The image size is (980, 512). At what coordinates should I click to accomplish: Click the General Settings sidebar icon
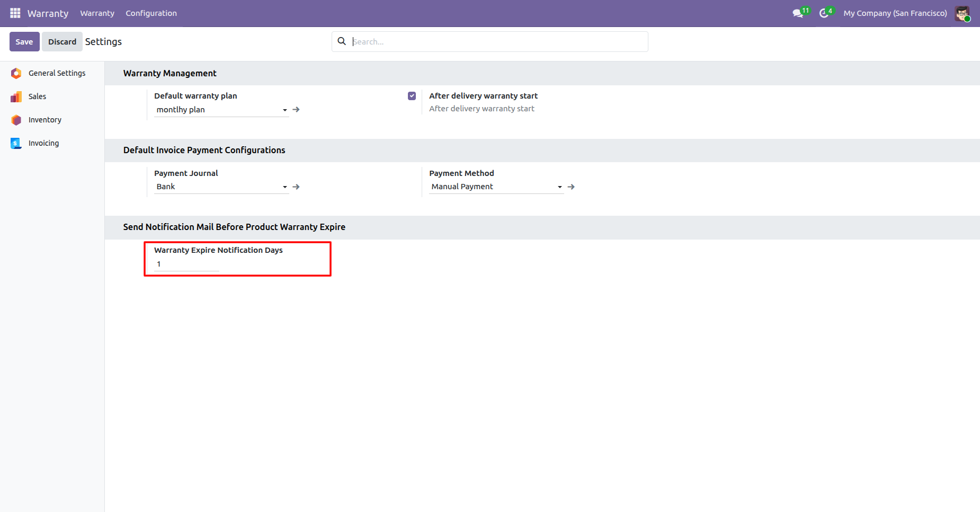pyautogui.click(x=16, y=73)
